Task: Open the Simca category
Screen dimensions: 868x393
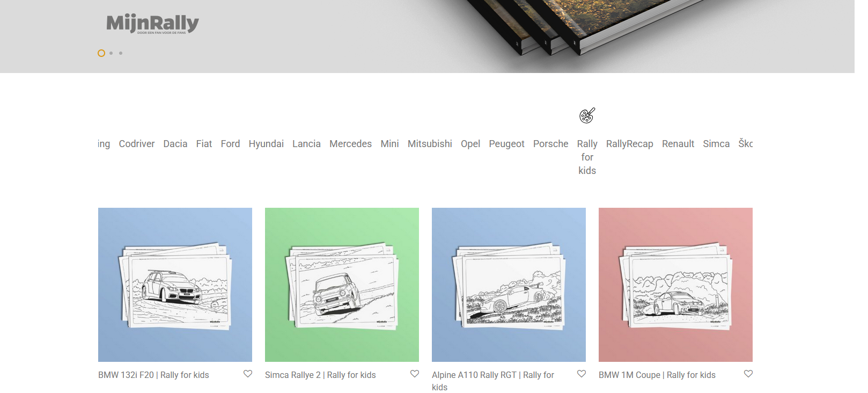Action: (716, 144)
